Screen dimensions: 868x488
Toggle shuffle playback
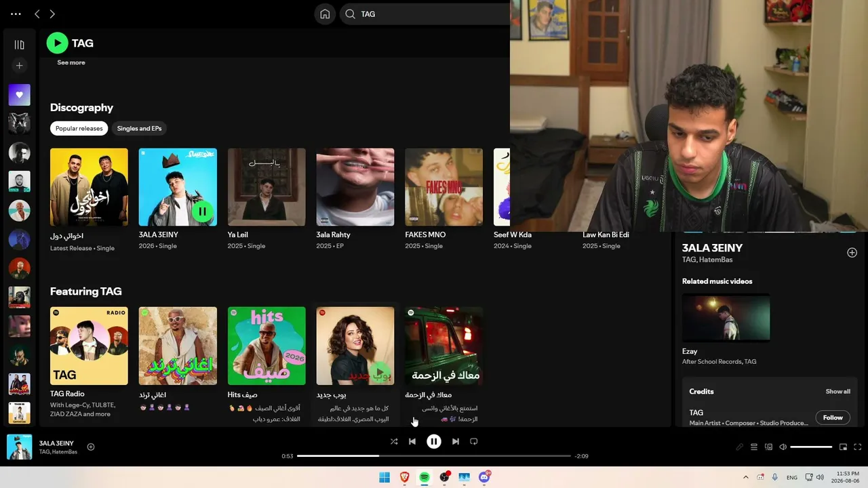[x=394, y=441]
